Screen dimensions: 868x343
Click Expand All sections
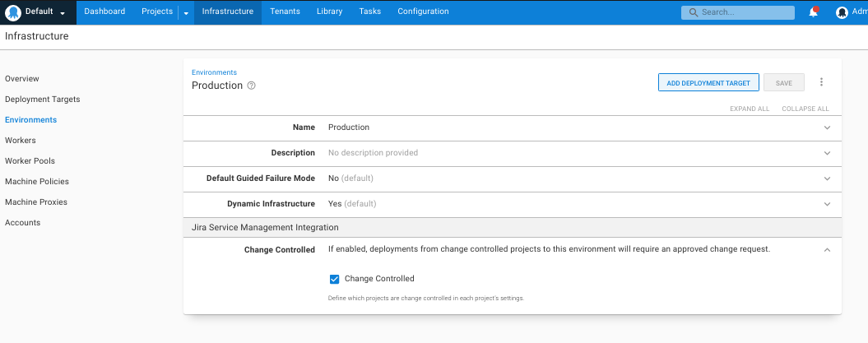tap(750, 109)
